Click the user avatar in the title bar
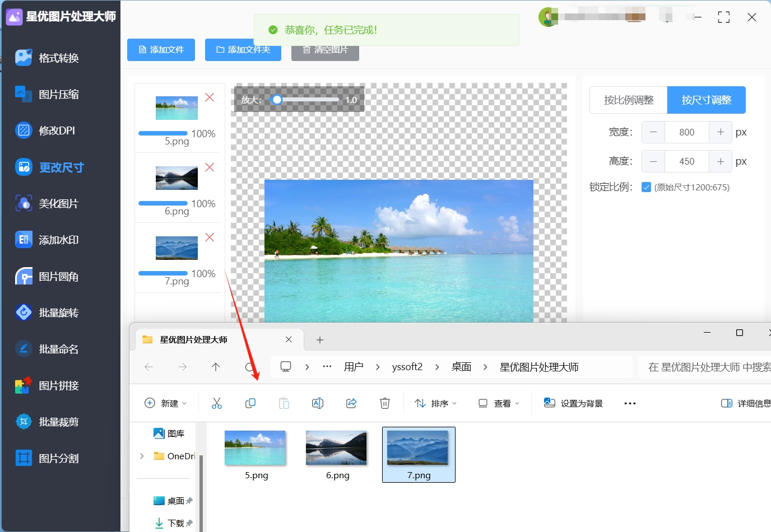The width and height of the screenshot is (771, 532). click(548, 17)
